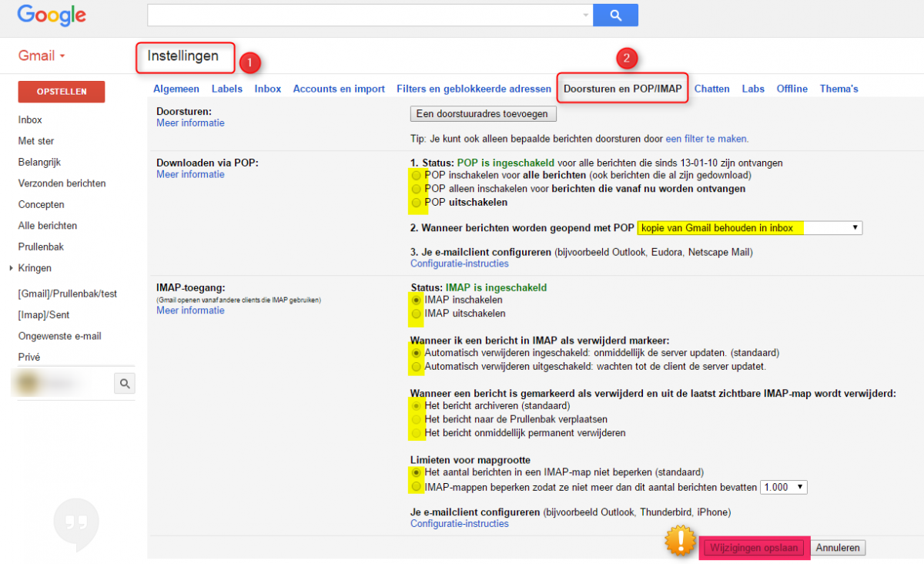The height and width of the screenshot is (564, 924).
Task: Select Het bericht archiveren option
Action: [417, 405]
